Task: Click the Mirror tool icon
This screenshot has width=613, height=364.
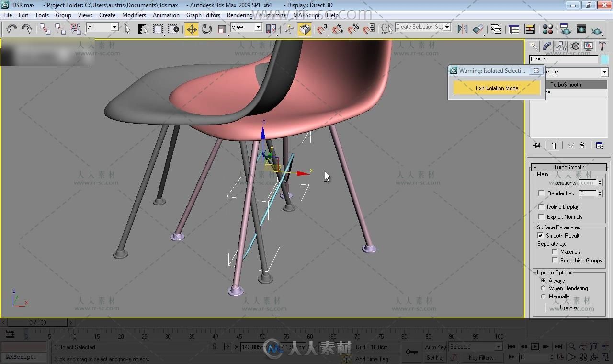Action: coord(463,29)
